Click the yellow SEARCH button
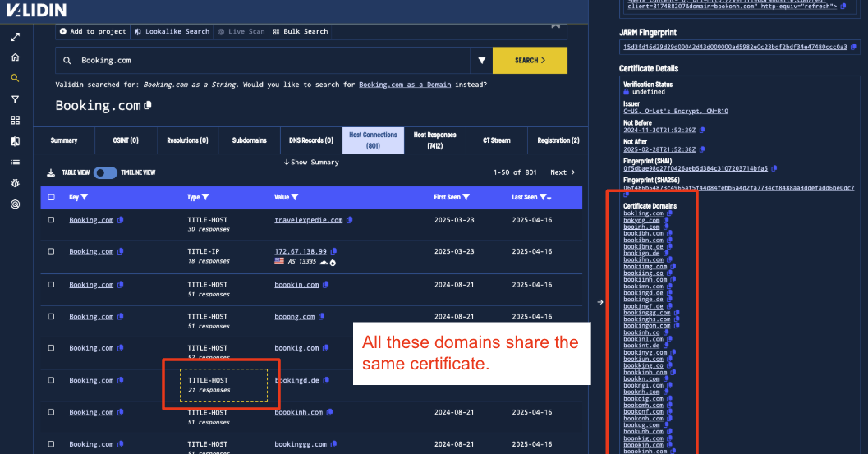This screenshot has height=454, width=868. (x=530, y=61)
